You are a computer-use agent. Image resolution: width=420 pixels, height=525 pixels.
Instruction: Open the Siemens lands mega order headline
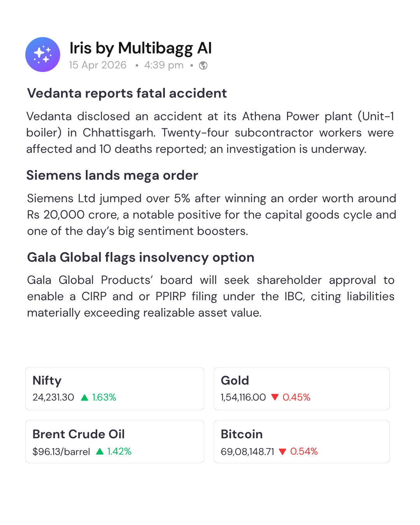(112, 175)
